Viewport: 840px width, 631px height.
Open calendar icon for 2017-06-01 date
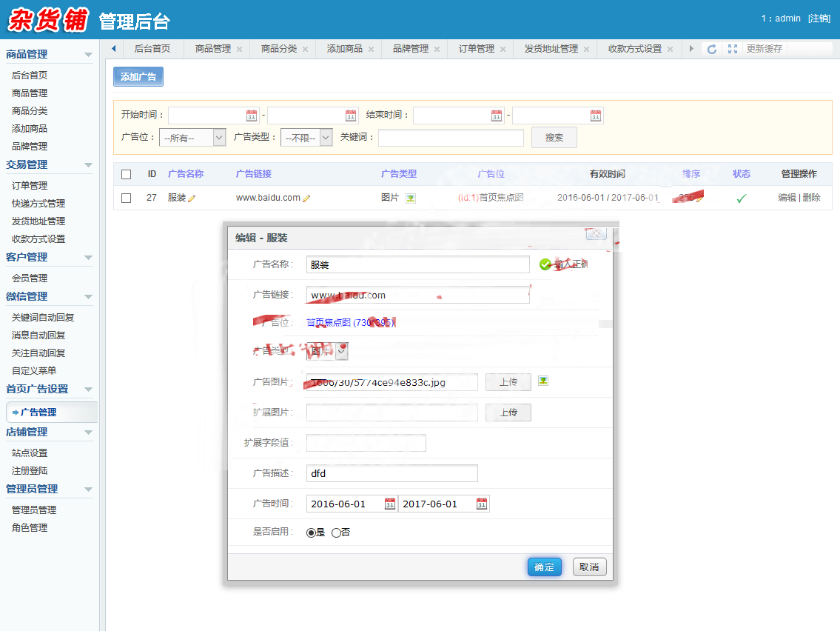tap(482, 504)
